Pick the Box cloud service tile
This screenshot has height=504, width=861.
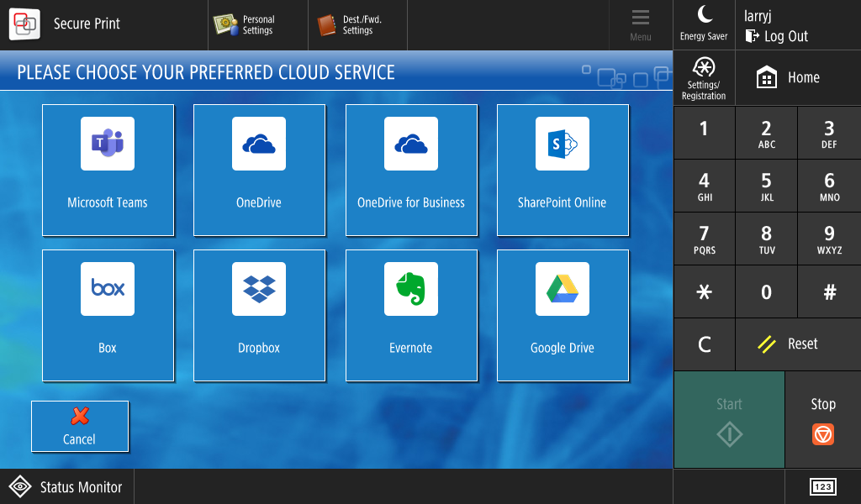click(108, 315)
